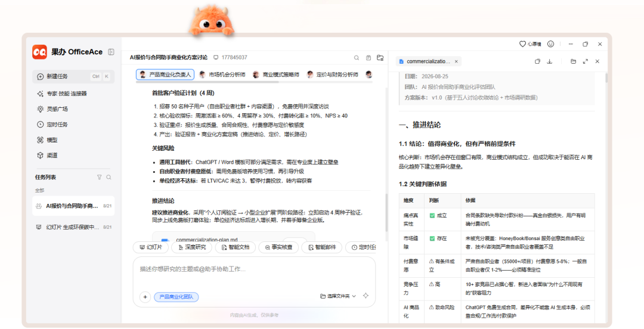Click the 全部 filter label
The height and width of the screenshot is (329, 644).
(x=39, y=191)
